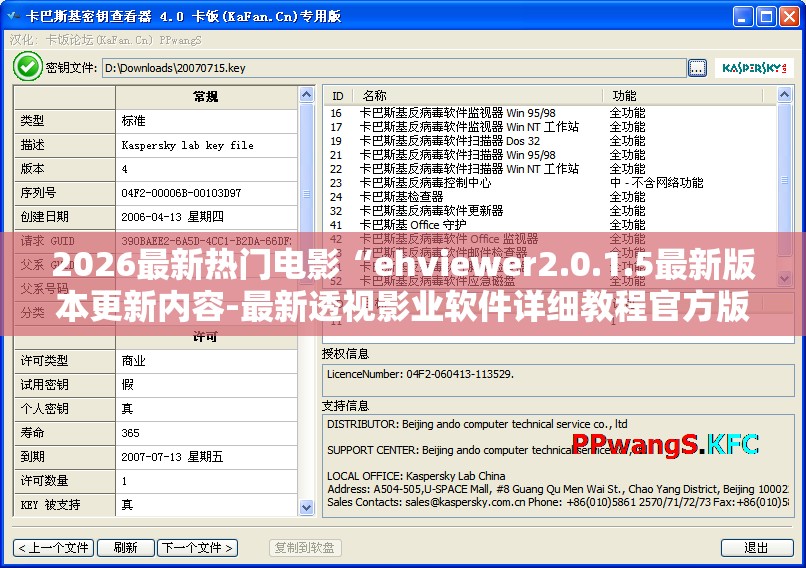Click the 中 - 不含网络功能 cell
Screen dimensions: 806x568
656,183
